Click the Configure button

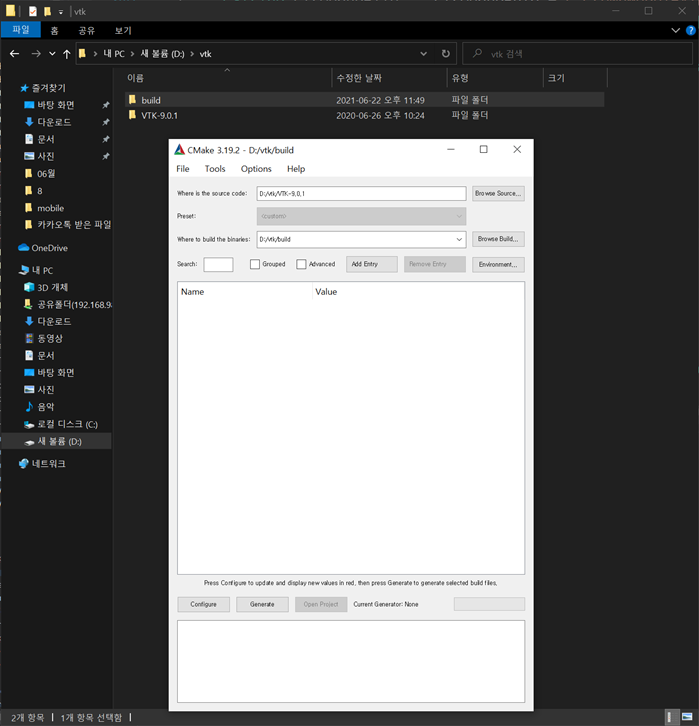(203, 604)
